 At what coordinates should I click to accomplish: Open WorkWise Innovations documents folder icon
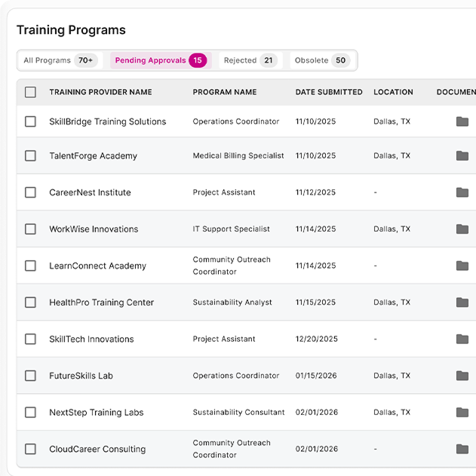click(x=462, y=229)
